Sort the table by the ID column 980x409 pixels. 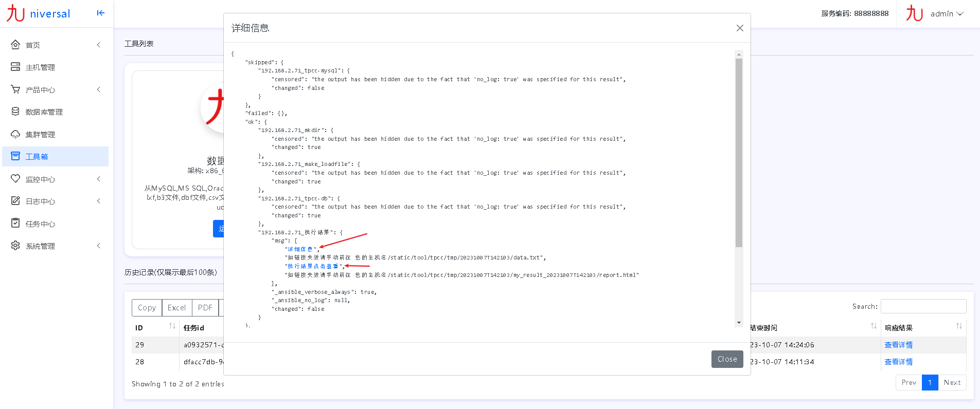click(172, 327)
